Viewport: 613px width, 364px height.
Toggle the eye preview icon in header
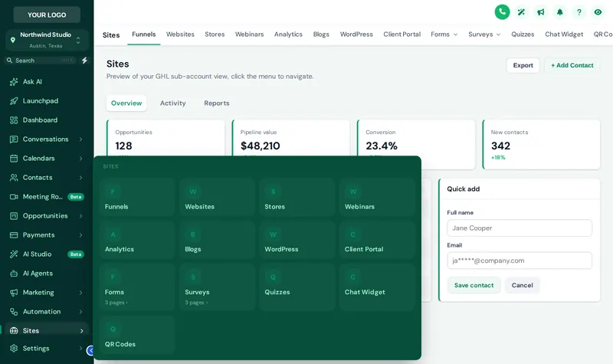pos(598,12)
